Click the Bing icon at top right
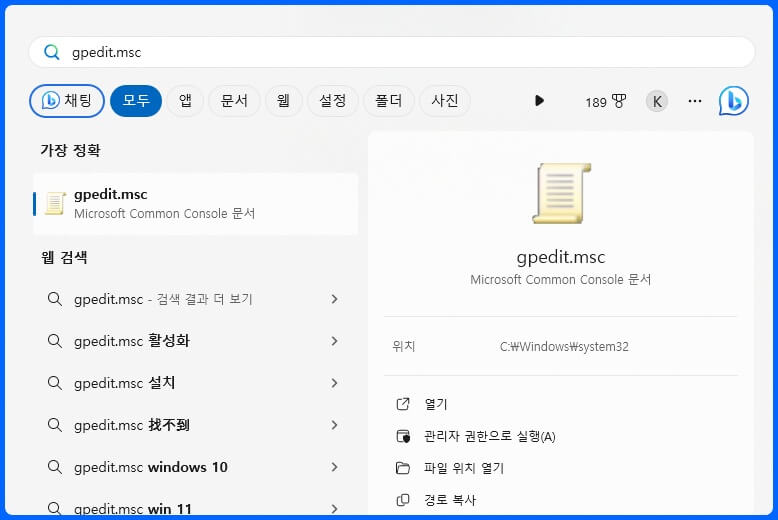The height and width of the screenshot is (520, 778). coord(734,101)
